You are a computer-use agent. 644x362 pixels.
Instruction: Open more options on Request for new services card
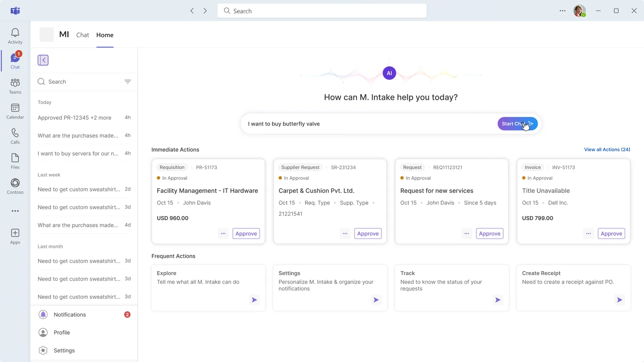click(x=466, y=234)
